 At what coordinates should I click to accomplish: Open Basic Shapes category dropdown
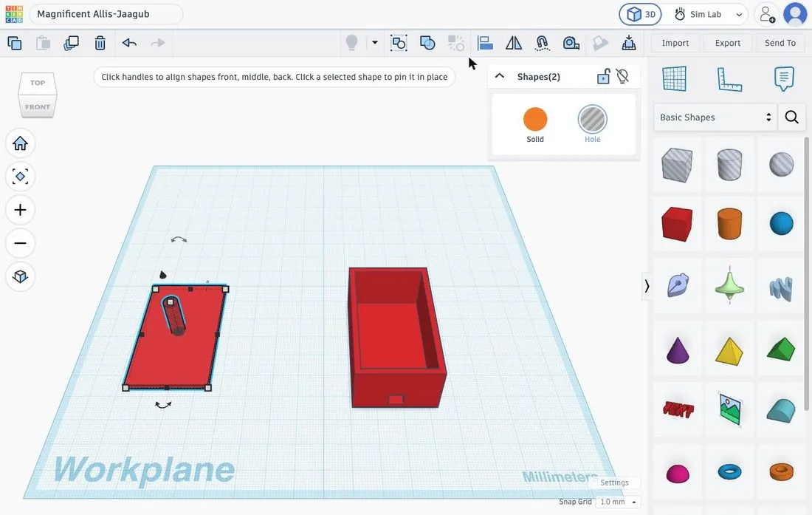[x=715, y=117]
